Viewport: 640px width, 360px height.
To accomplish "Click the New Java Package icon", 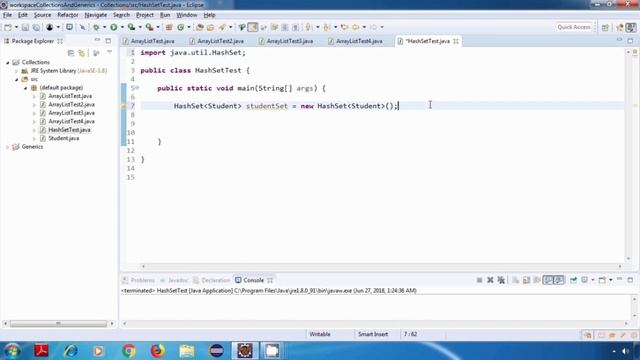I will pyautogui.click(x=169, y=27).
